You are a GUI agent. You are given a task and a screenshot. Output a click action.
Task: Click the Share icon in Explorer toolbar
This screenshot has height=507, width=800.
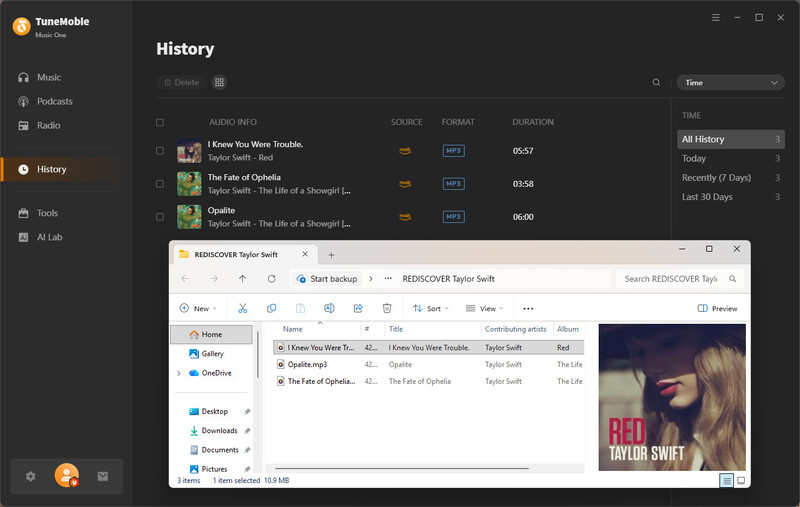coord(358,309)
